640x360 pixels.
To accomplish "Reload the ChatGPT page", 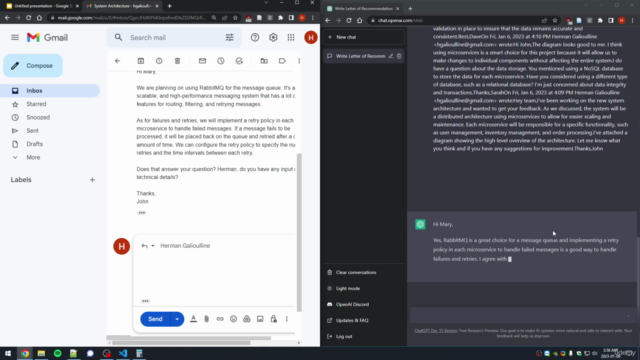I will click(x=349, y=20).
